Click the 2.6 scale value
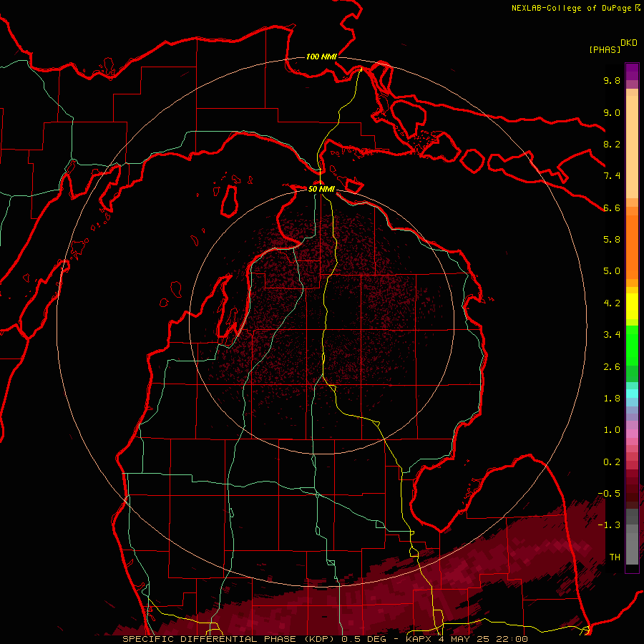This screenshot has height=644, width=644. pos(612,367)
